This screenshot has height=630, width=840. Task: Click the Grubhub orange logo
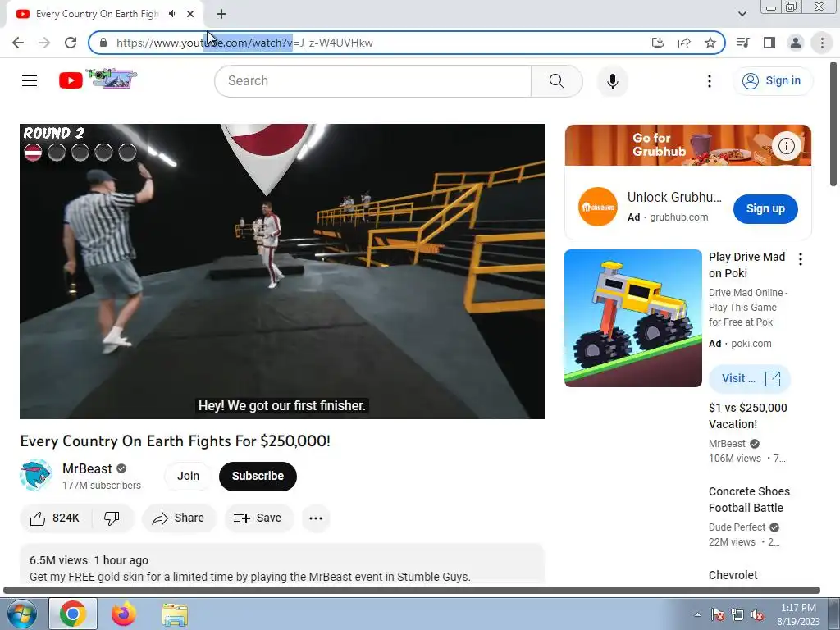(597, 207)
